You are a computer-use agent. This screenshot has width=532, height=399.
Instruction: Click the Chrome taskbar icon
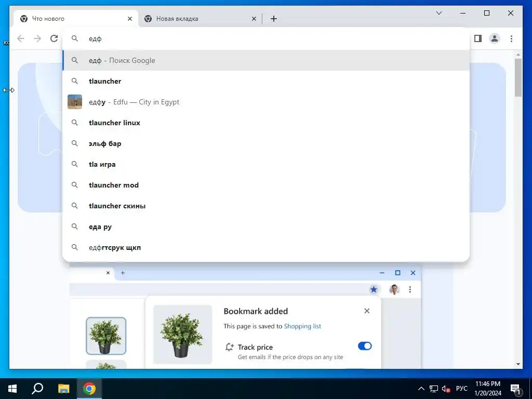(89, 389)
